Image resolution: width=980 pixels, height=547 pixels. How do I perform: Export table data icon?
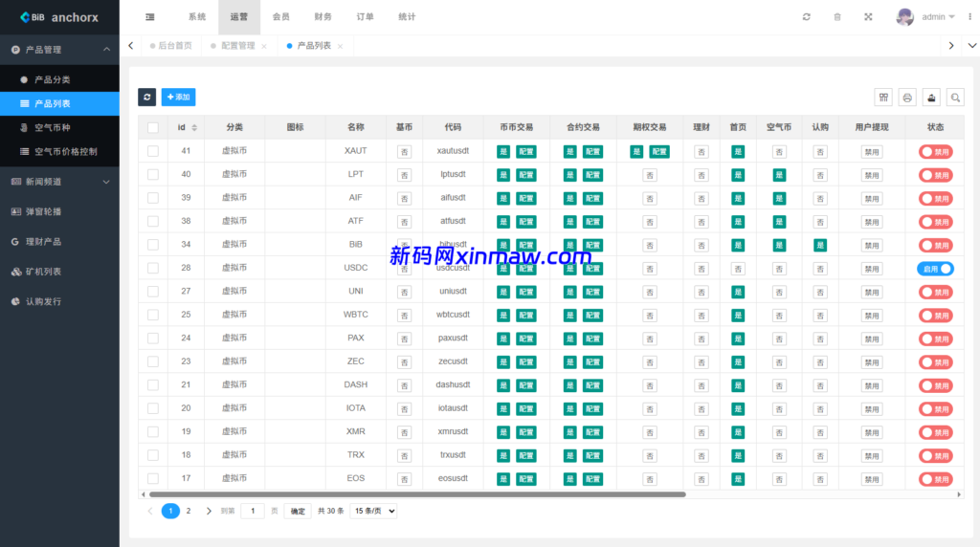(931, 97)
